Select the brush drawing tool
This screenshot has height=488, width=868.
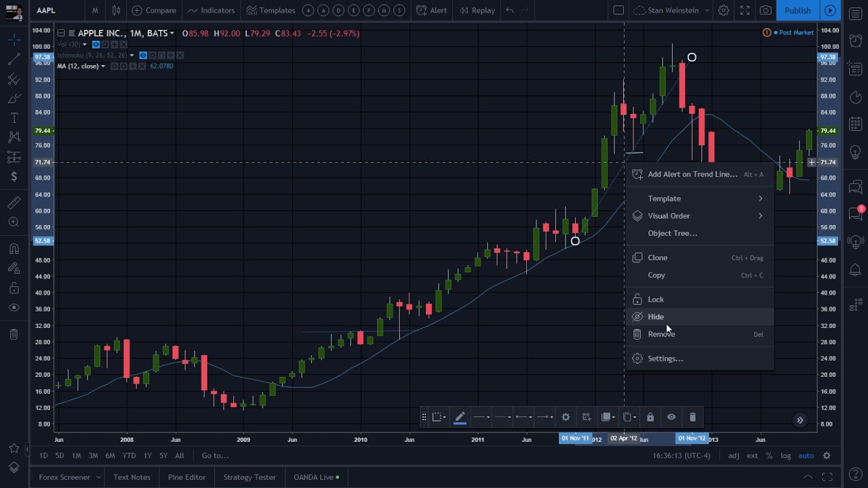coord(14,99)
